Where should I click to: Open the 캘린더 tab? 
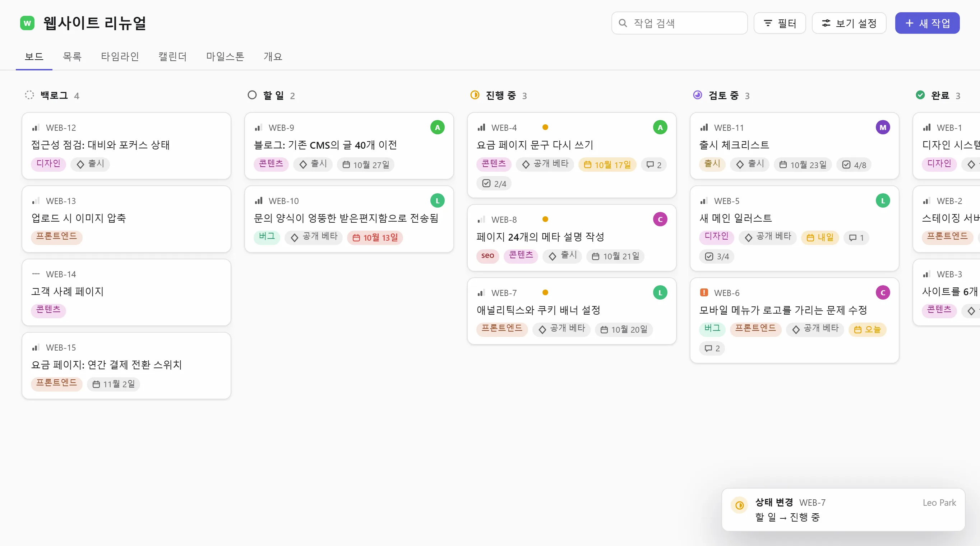pyautogui.click(x=172, y=57)
